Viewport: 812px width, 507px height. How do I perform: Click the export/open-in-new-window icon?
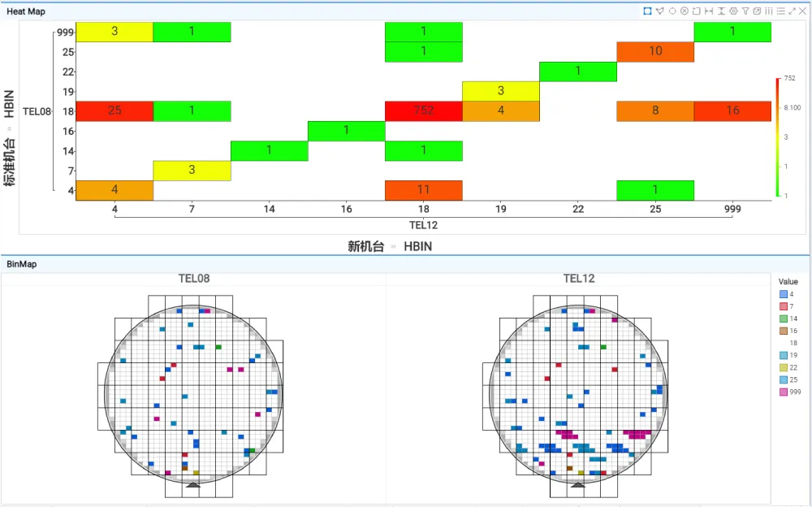(757, 11)
